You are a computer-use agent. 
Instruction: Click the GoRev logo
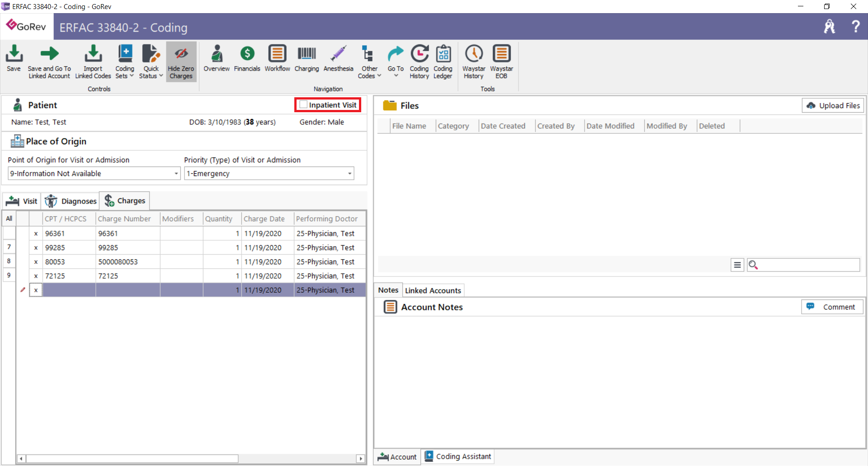26,26
